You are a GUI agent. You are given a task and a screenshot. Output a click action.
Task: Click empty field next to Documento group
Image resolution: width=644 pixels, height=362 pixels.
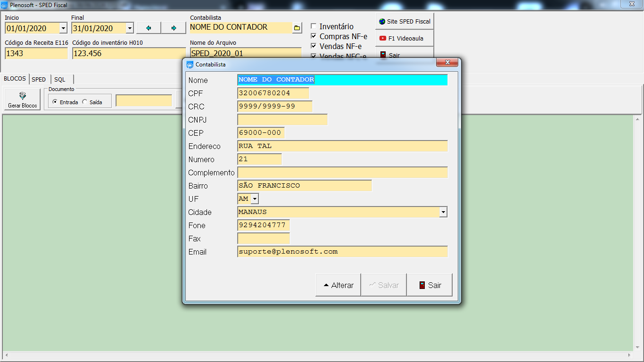click(144, 101)
